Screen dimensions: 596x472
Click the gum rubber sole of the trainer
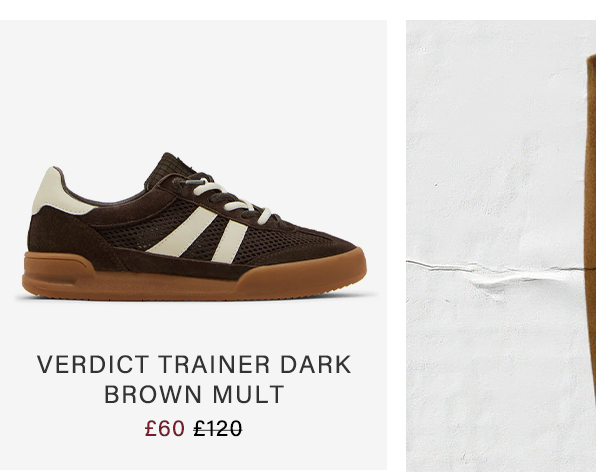click(194, 276)
